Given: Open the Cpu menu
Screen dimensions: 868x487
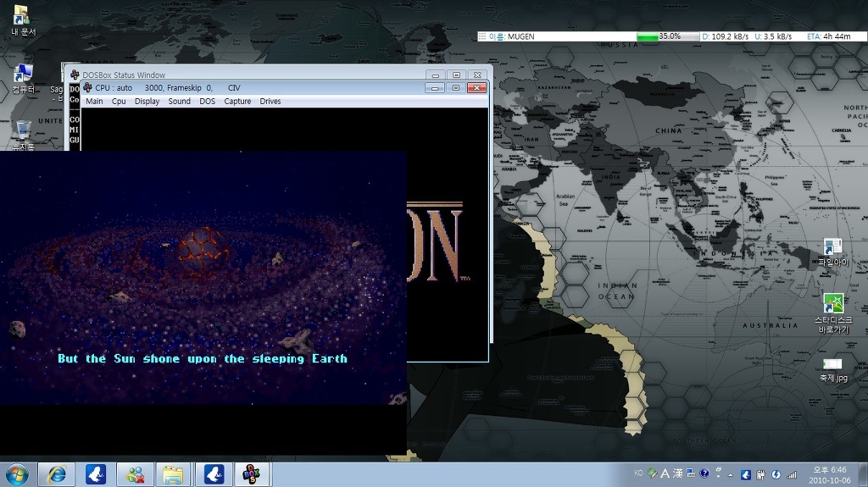Looking at the screenshot, I should click(x=119, y=102).
